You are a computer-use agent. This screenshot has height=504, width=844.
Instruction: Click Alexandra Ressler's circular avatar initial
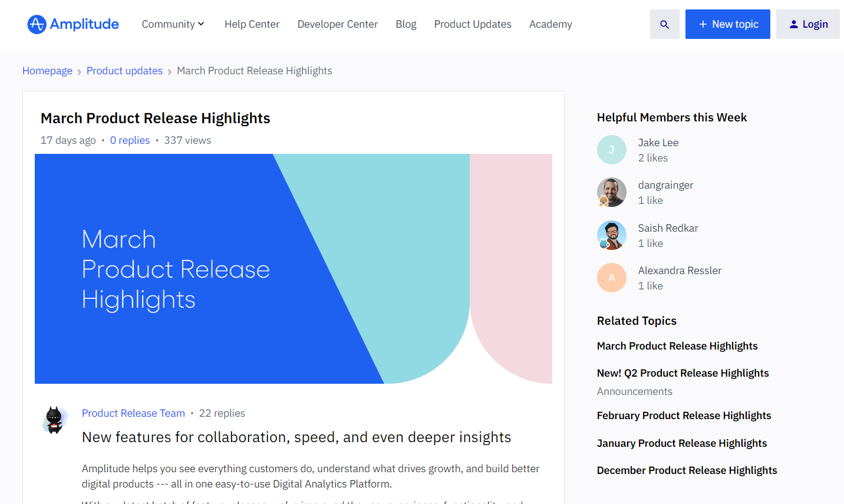pyautogui.click(x=612, y=278)
